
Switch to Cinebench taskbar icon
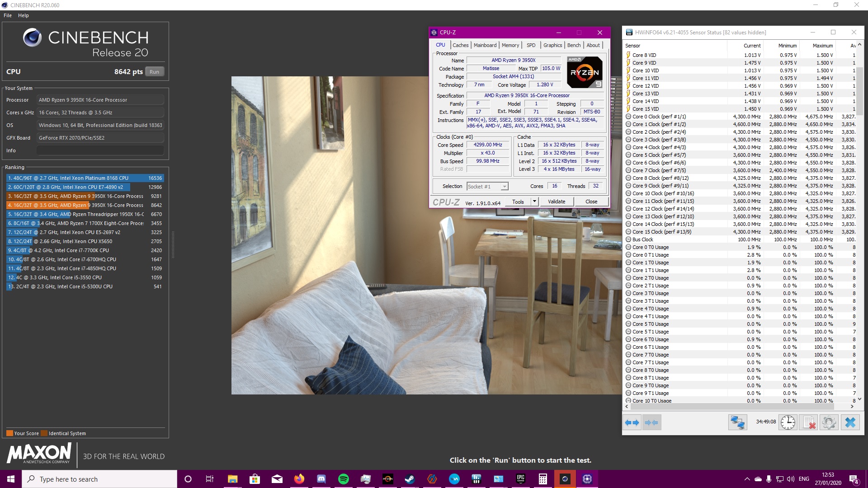[x=565, y=479]
